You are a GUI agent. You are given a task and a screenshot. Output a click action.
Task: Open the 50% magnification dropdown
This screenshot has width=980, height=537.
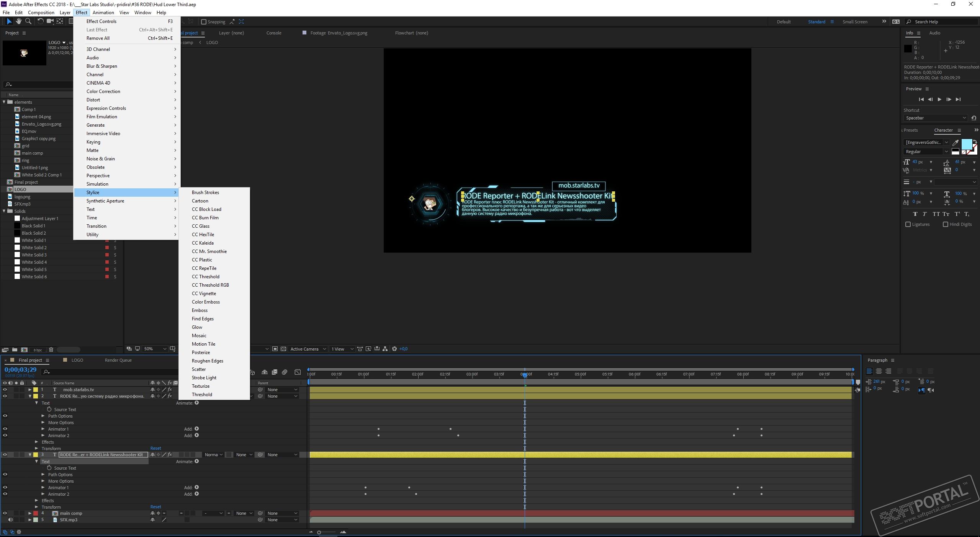click(155, 349)
